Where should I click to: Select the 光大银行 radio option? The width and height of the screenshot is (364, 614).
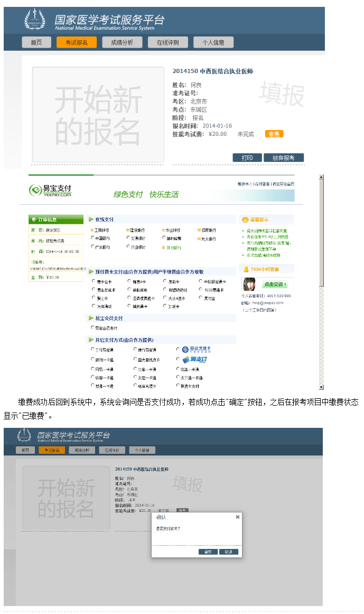[x=199, y=239]
